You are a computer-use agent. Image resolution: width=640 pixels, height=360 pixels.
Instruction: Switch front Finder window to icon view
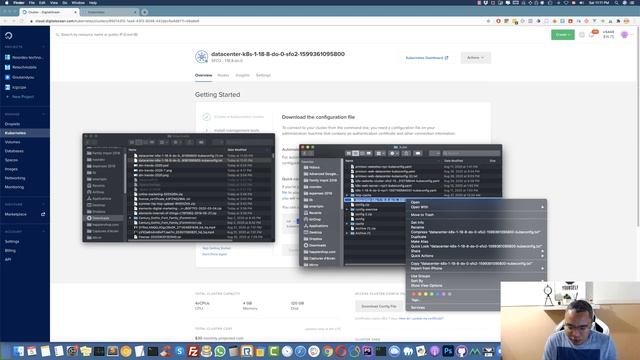pos(349,153)
